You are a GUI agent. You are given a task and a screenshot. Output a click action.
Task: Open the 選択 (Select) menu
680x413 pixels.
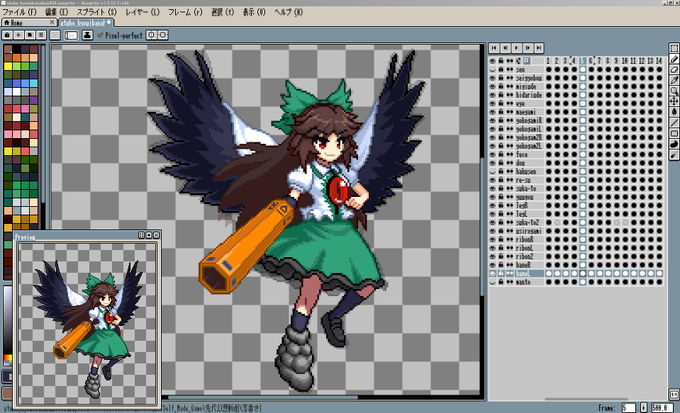click(222, 12)
